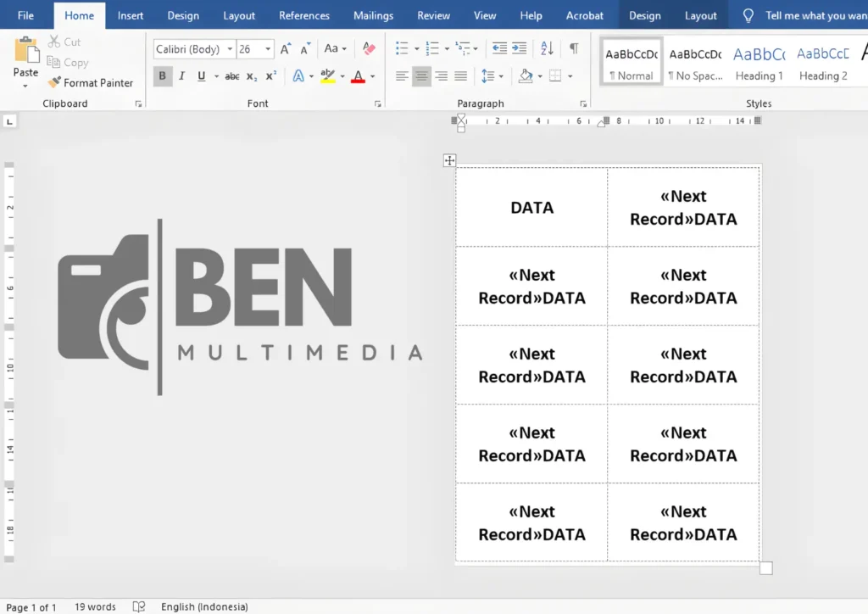This screenshot has width=868, height=614.
Task: Open the Review tab
Action: tap(433, 14)
